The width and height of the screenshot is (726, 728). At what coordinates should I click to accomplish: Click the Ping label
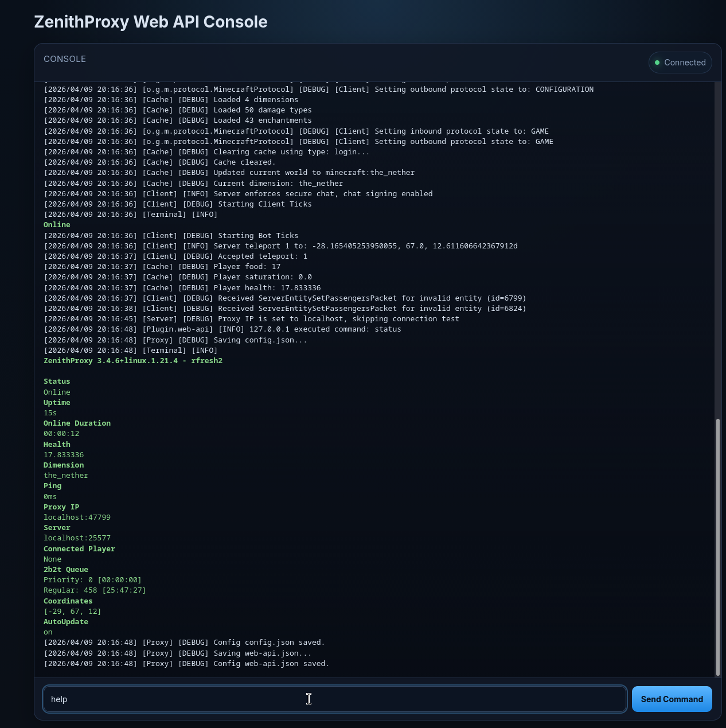pyautogui.click(x=52, y=486)
